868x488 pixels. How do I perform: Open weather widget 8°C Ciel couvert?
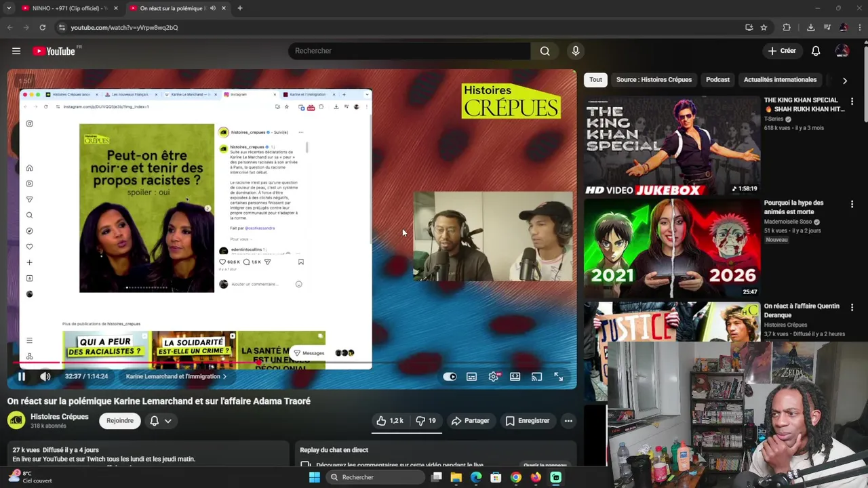coord(30,476)
